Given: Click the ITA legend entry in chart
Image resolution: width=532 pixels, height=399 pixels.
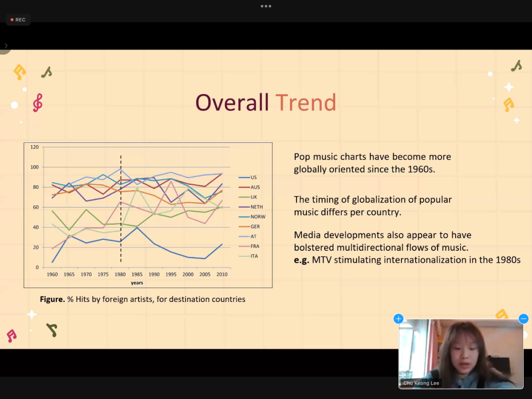Looking at the screenshot, I should [x=249, y=256].
